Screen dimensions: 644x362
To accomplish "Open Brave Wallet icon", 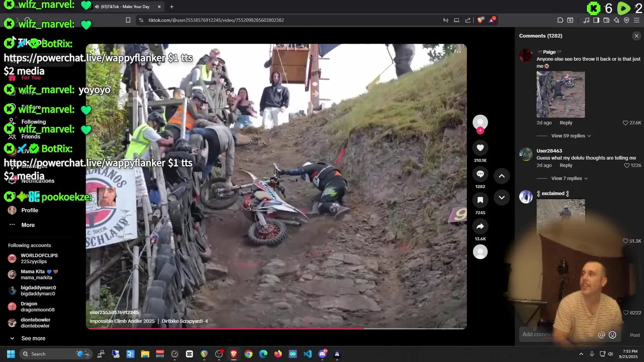I will pyautogui.click(x=606, y=20).
